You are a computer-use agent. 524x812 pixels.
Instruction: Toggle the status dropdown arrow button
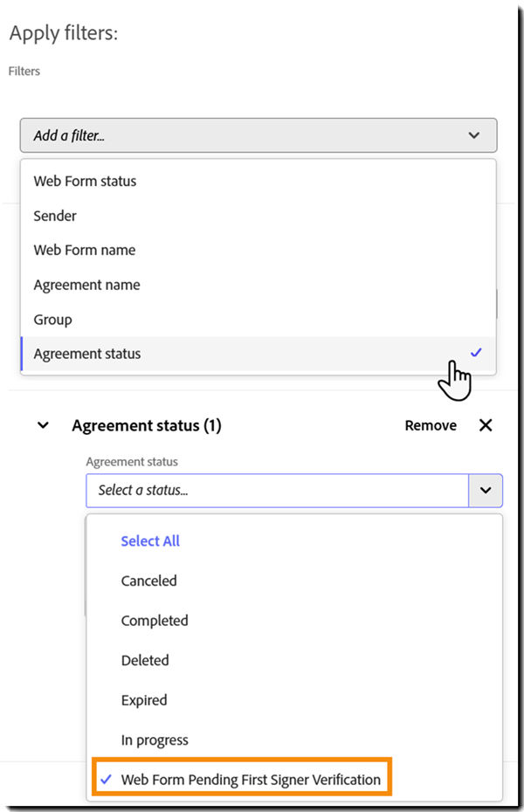coord(486,491)
